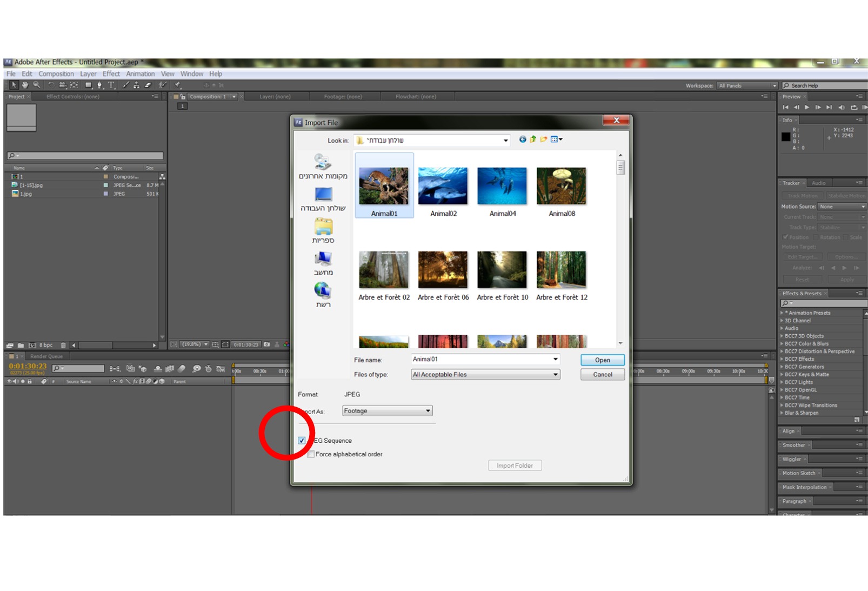Image resolution: width=868 pixels, height=591 pixels.
Task: Expand the 3D Channel effects category
Action: [x=782, y=321]
